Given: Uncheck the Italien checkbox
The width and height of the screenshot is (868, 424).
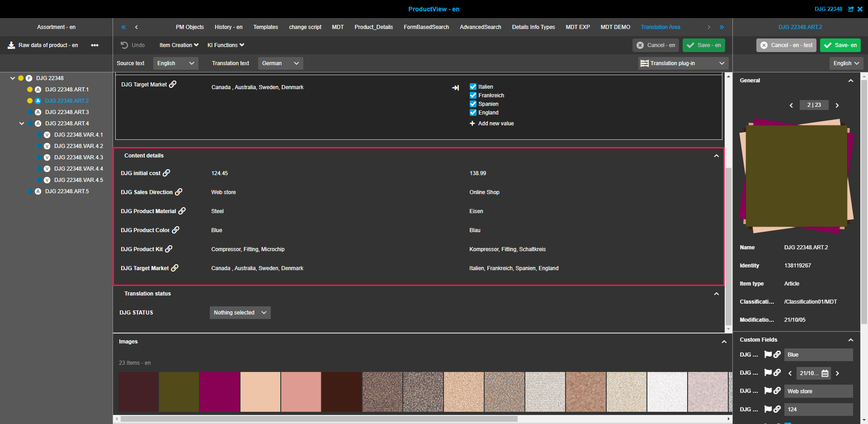Looking at the screenshot, I should click(473, 86).
